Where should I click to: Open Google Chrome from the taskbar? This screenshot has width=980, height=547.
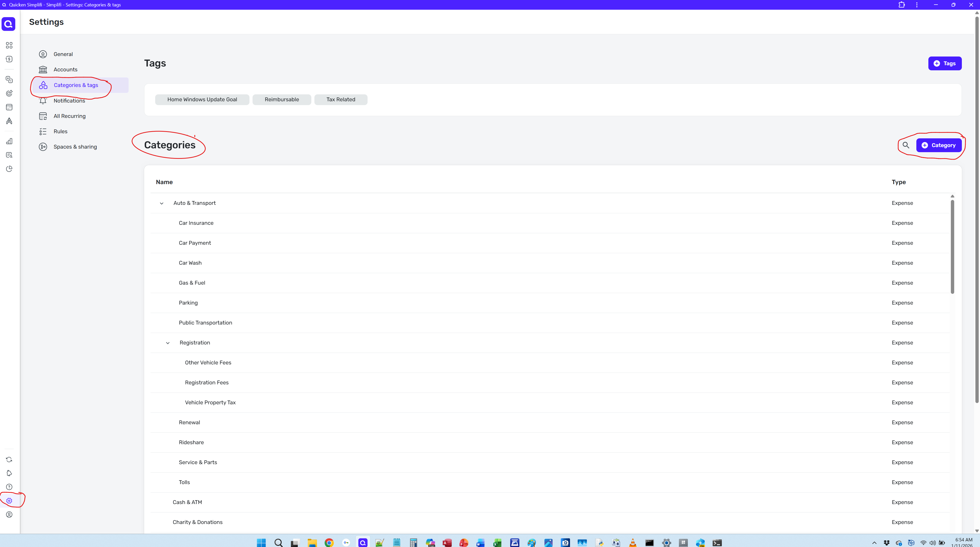tap(329, 542)
